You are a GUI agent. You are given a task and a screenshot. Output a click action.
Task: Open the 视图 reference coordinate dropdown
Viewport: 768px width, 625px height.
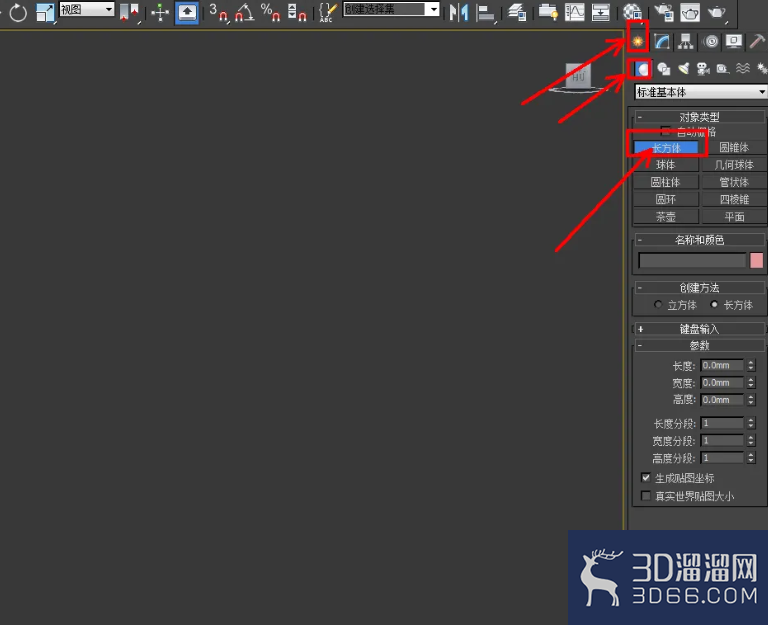click(87, 9)
